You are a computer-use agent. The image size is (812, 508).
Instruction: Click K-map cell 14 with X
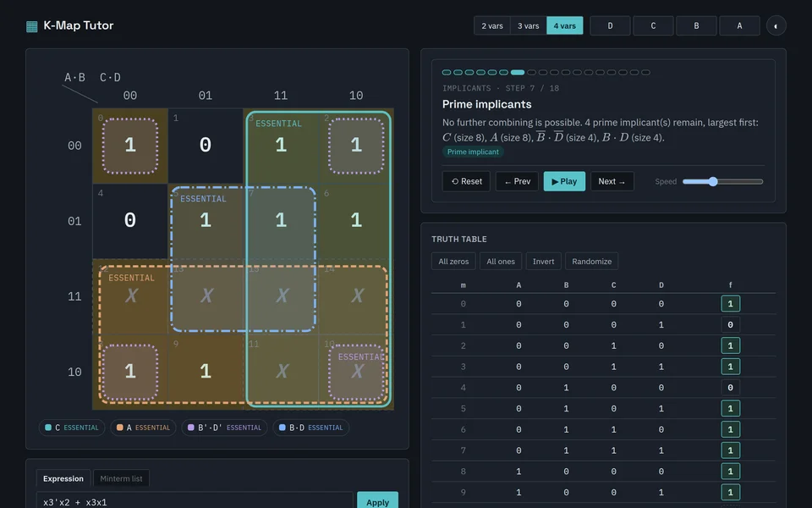[x=356, y=296]
